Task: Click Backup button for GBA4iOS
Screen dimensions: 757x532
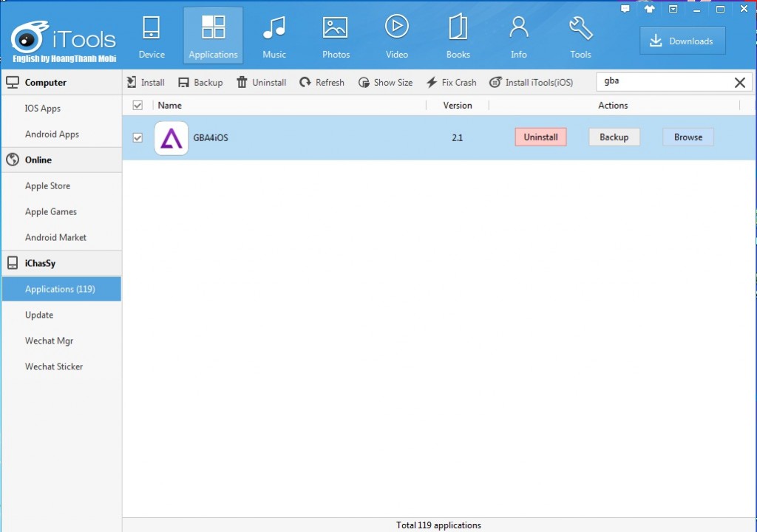Action: [614, 137]
